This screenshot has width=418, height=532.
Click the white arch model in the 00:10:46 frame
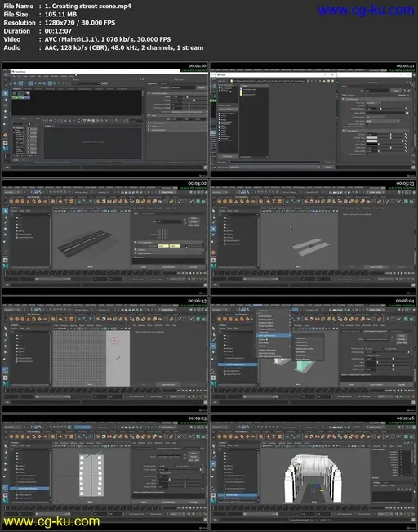tap(312, 478)
